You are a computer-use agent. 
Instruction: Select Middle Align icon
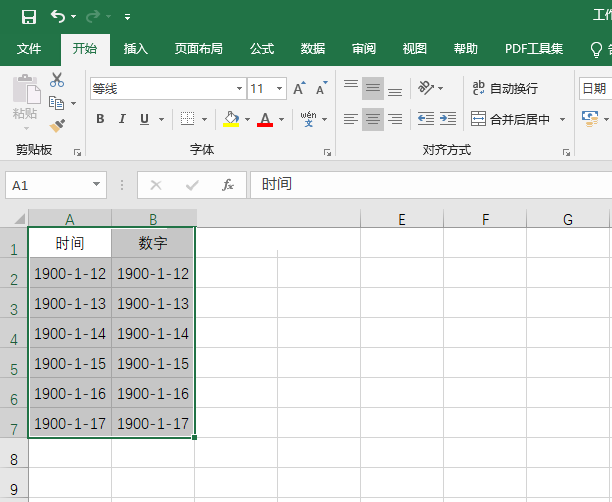click(373, 89)
